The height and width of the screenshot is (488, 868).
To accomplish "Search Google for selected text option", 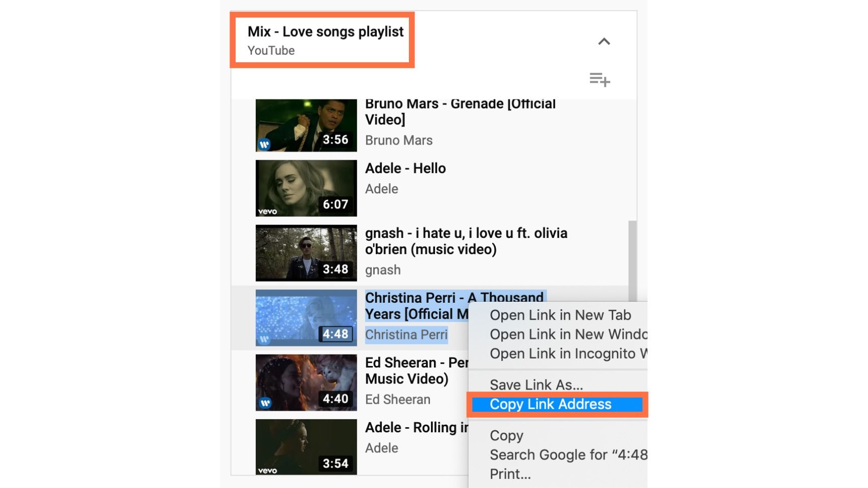I will tap(568, 455).
